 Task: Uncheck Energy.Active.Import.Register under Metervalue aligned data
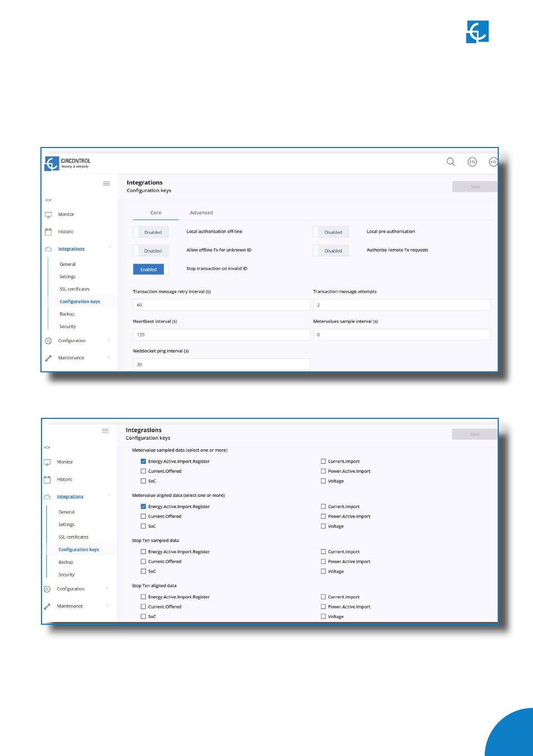pos(143,506)
